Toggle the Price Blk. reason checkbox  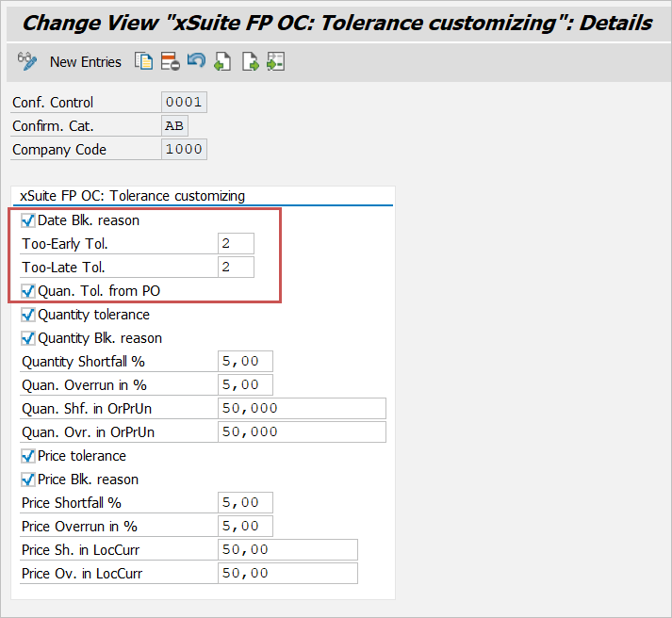pyautogui.click(x=28, y=480)
